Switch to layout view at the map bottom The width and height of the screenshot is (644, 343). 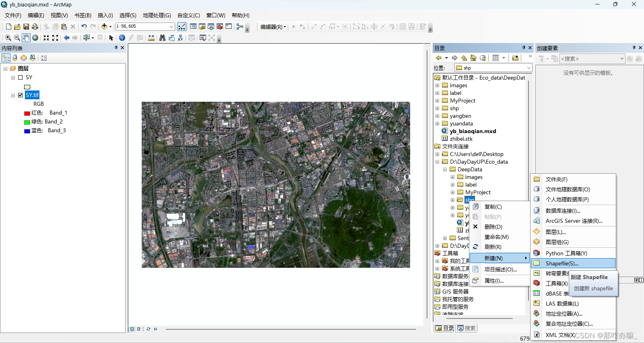point(138,329)
